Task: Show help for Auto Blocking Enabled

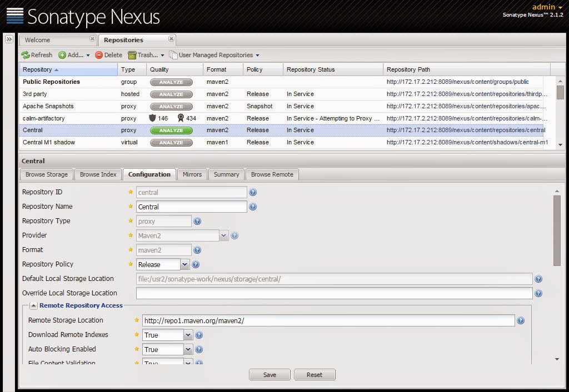Action: click(199, 350)
